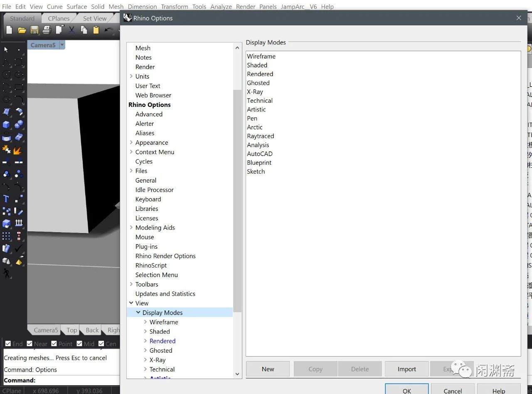Collapse the View tree node
This screenshot has height=394, width=532.
[x=131, y=303]
